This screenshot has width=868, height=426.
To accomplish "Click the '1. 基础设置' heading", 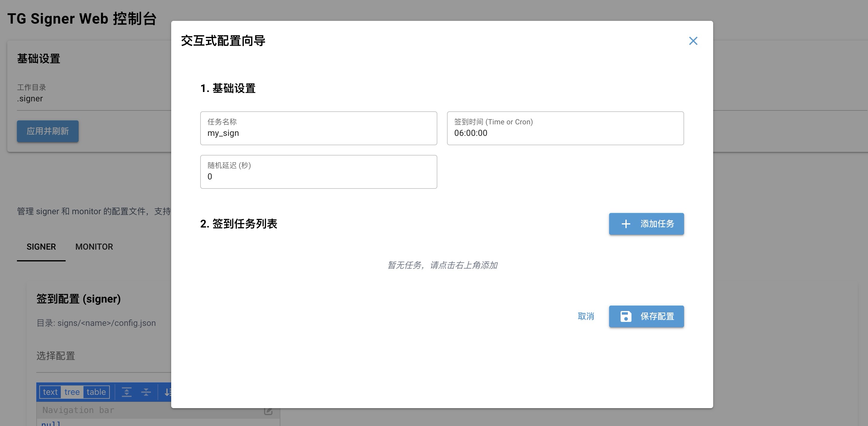I will [228, 88].
